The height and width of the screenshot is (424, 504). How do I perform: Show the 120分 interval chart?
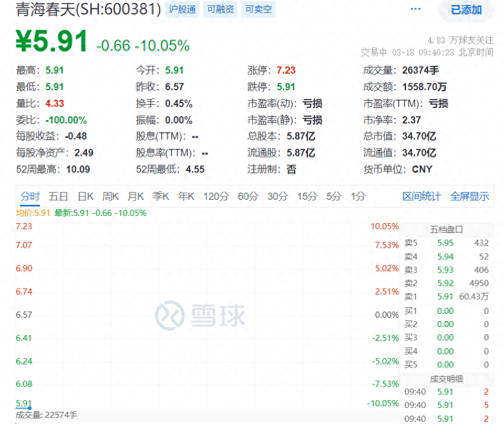coord(216,197)
